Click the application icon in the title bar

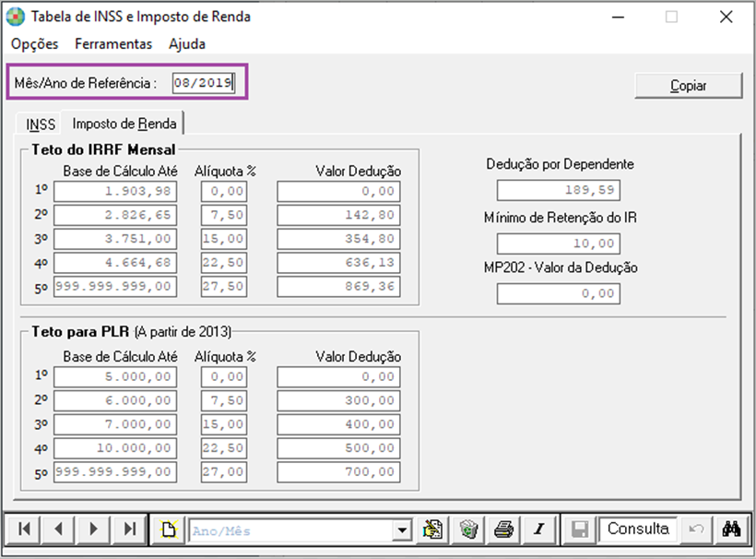point(16,17)
